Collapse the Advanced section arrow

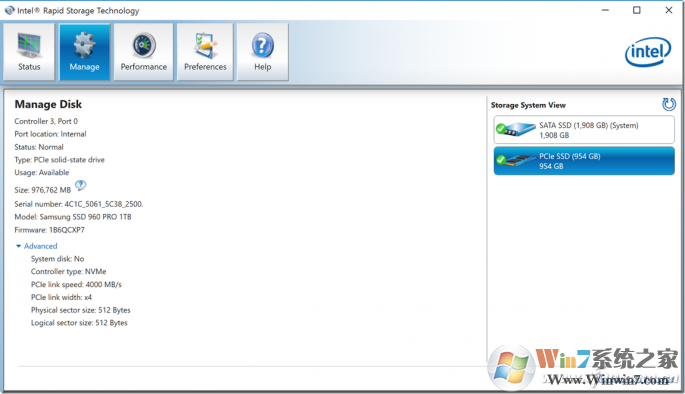(18, 246)
